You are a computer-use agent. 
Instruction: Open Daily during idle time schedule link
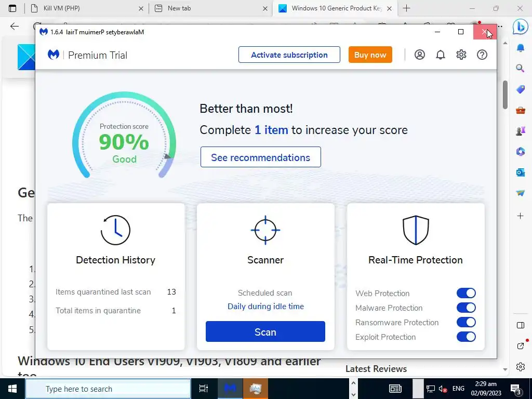pyautogui.click(x=265, y=307)
